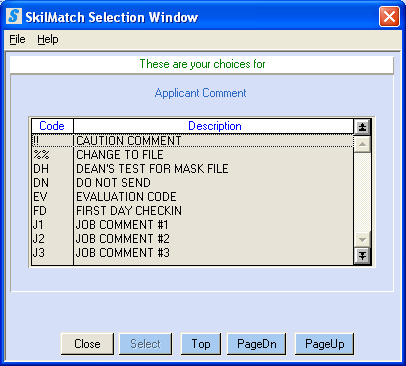Screen dimensions: 406x366
Task: Click the SkilMatch S logo in the title bar
Action: click(14, 16)
